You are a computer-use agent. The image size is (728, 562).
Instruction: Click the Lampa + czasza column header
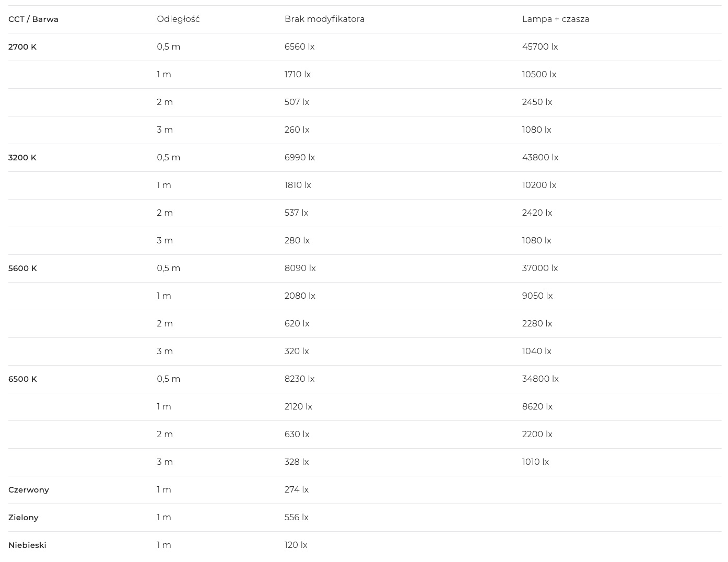556,19
